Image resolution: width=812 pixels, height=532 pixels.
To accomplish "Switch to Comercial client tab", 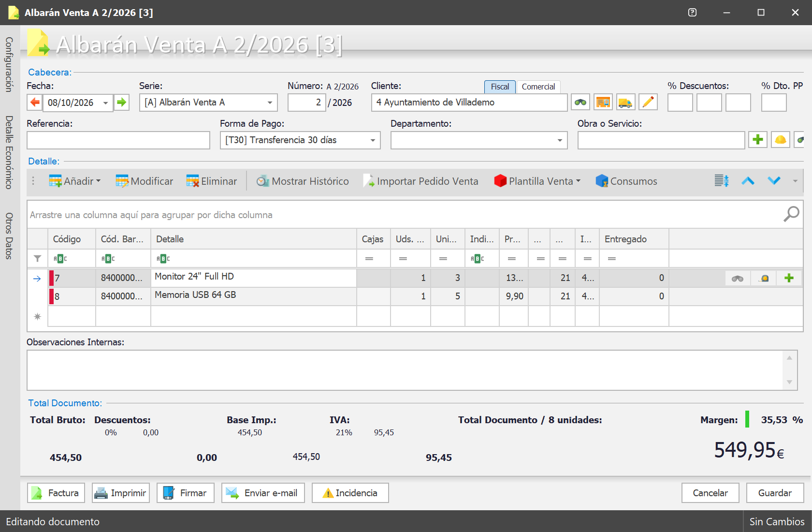I will (538, 87).
